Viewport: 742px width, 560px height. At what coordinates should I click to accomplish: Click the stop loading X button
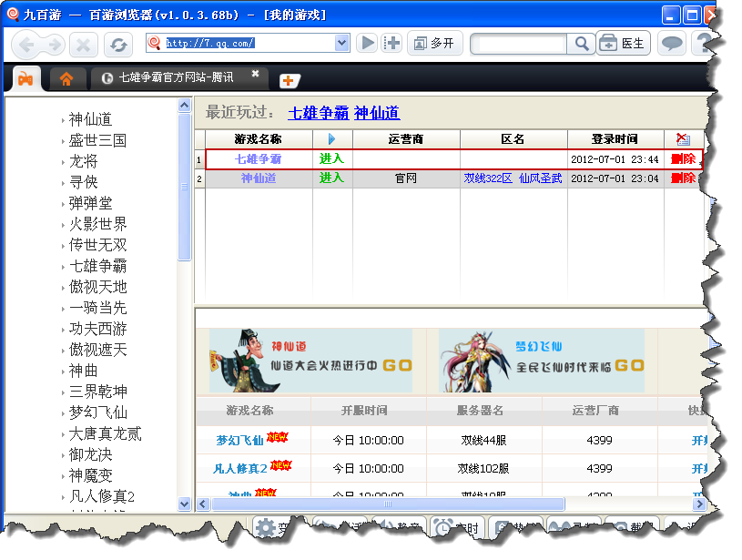83,45
